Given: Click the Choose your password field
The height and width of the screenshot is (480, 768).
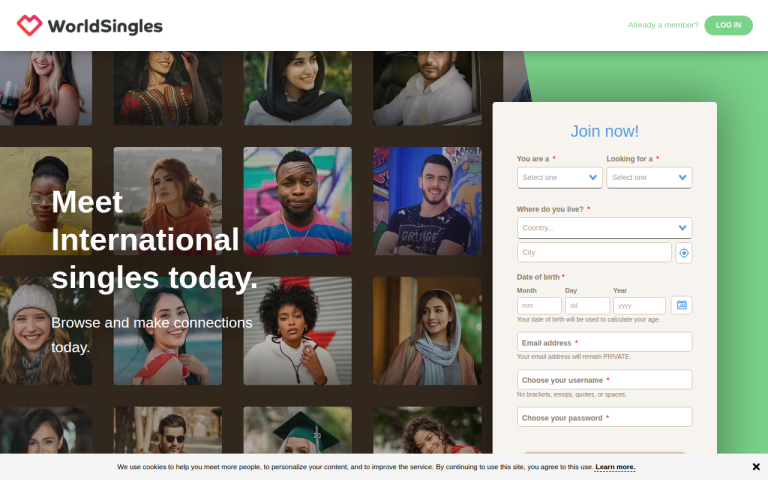Looking at the screenshot, I should tap(604, 417).
